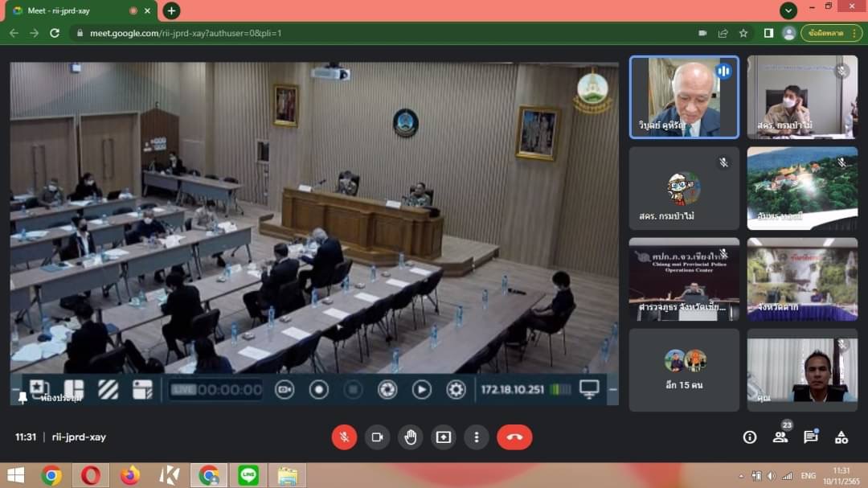This screenshot has height=488, width=868.
Task: Bookmark this page with star icon
Action: pos(743,33)
